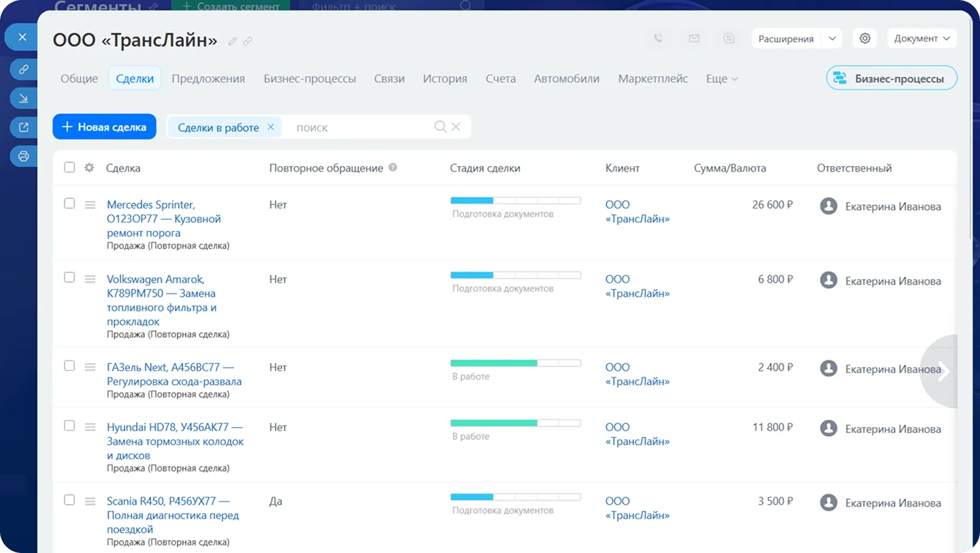The height and width of the screenshot is (553, 980).
Task: Switch to the Предложения tab
Action: [x=208, y=79]
